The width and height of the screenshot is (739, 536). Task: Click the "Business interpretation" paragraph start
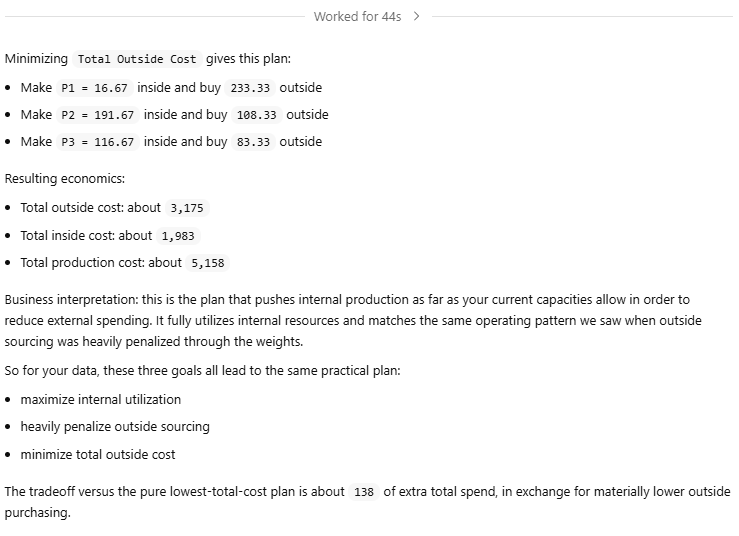click(x=64, y=299)
